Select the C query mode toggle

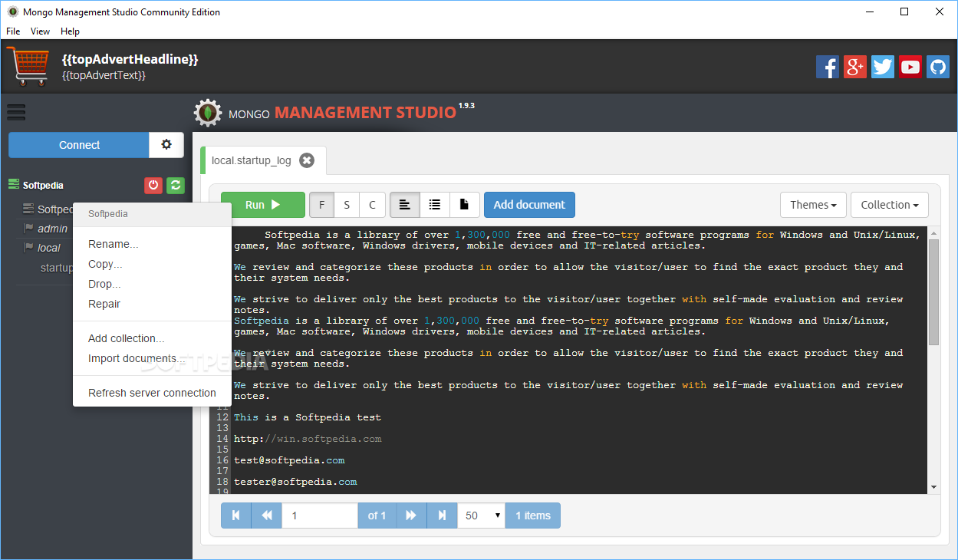[x=372, y=205]
